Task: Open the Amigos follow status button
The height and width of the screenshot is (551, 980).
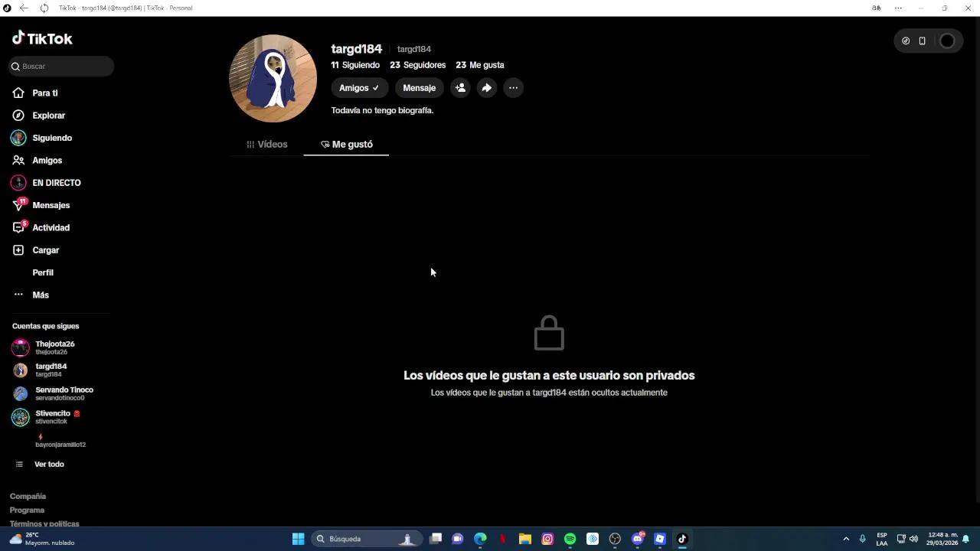Action: [359, 88]
